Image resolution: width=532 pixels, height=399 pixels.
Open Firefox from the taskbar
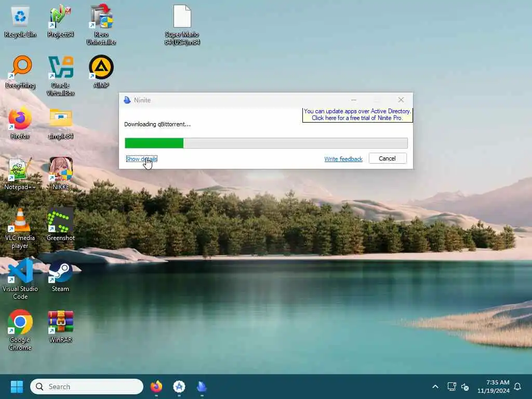[x=156, y=387]
